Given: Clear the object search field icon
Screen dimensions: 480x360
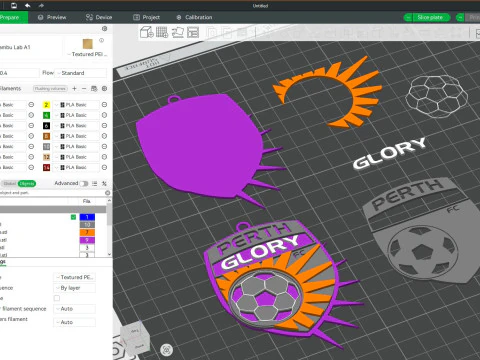Looking at the screenshot, I should [108, 193].
